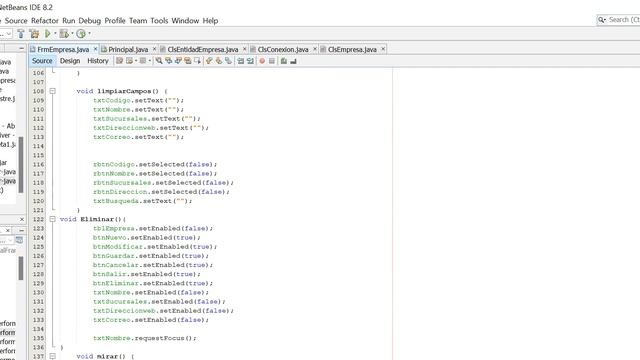Image resolution: width=640 pixels, height=360 pixels.
Task: Select the Source view button
Action: 42,61
